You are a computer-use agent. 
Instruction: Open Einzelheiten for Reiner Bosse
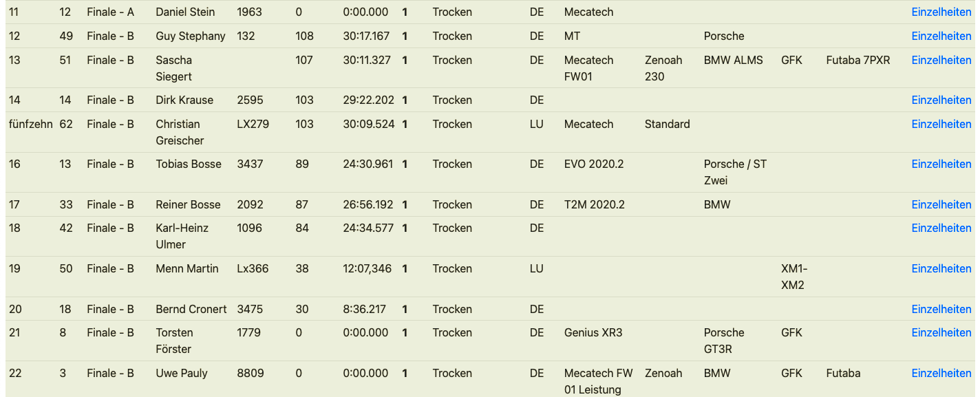pos(941,204)
